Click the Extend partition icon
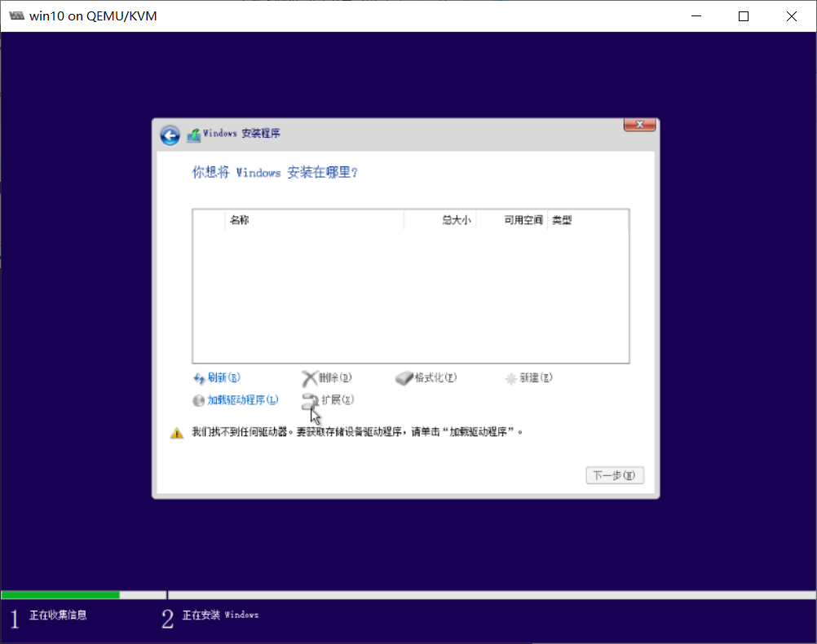The image size is (817, 644). point(310,401)
